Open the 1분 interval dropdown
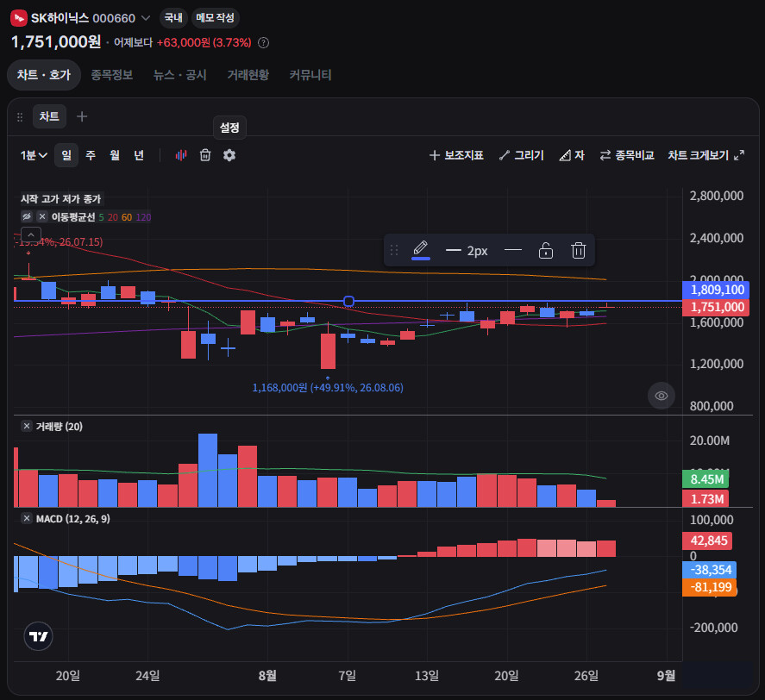Image resolution: width=765 pixels, height=700 pixels. [x=33, y=155]
